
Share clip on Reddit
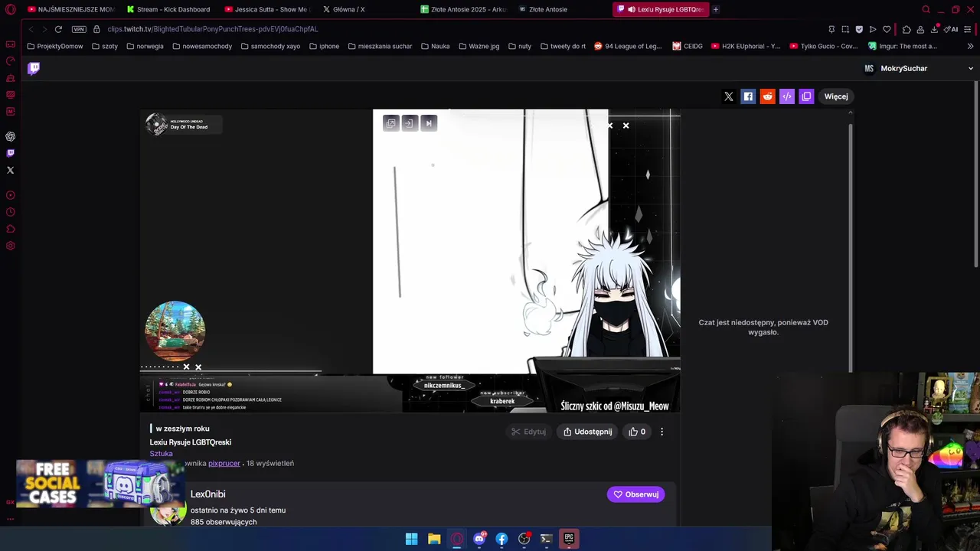767,96
